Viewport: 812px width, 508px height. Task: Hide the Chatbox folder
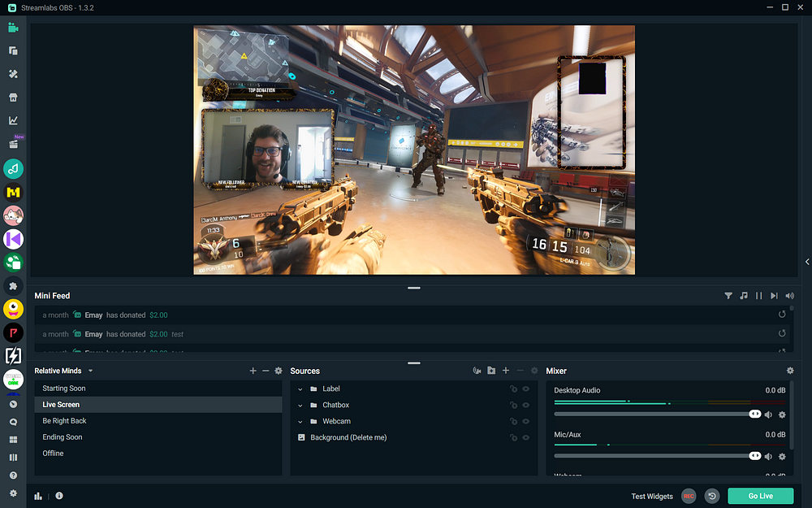coord(525,406)
